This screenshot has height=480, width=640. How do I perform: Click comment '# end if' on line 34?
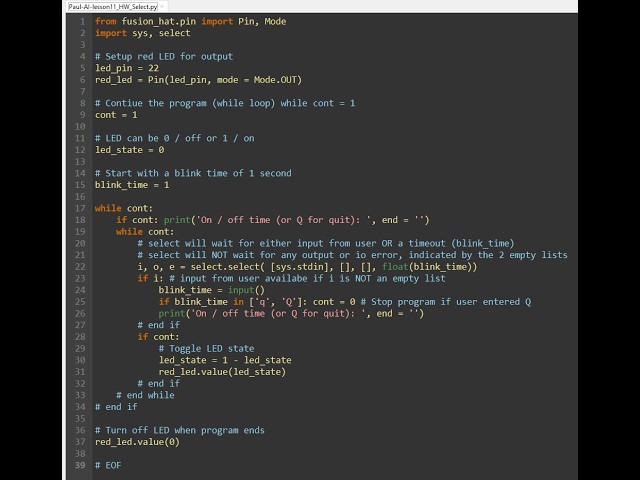click(116, 407)
